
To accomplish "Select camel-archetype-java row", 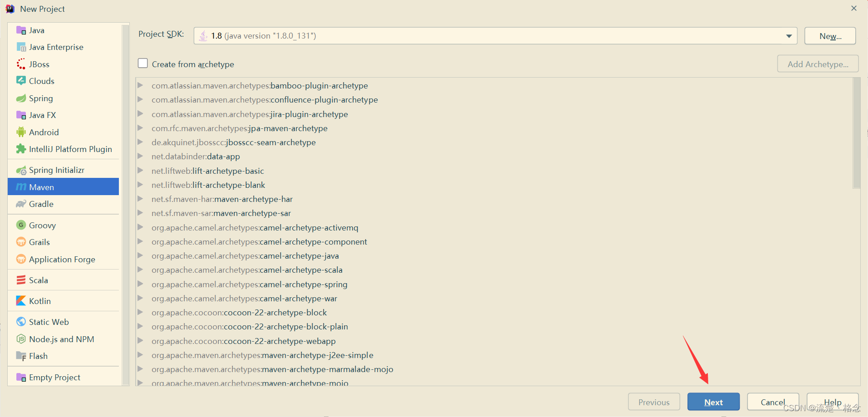I will tap(495, 255).
